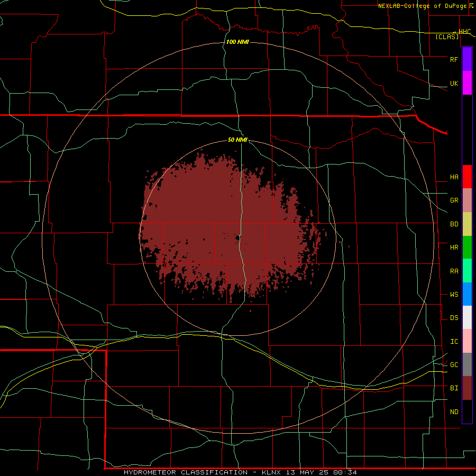Click the DS legend label

point(454,318)
